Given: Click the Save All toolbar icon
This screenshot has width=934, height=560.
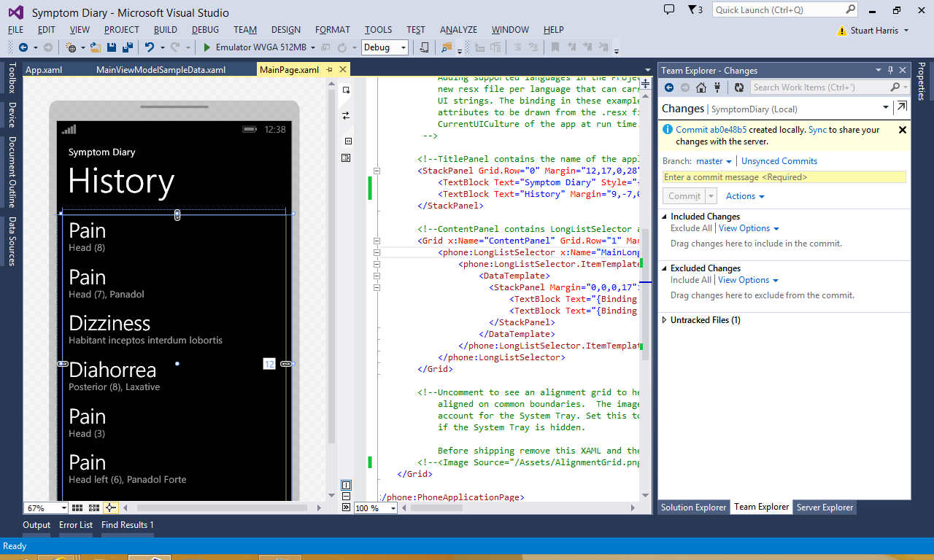Looking at the screenshot, I should coord(128,47).
